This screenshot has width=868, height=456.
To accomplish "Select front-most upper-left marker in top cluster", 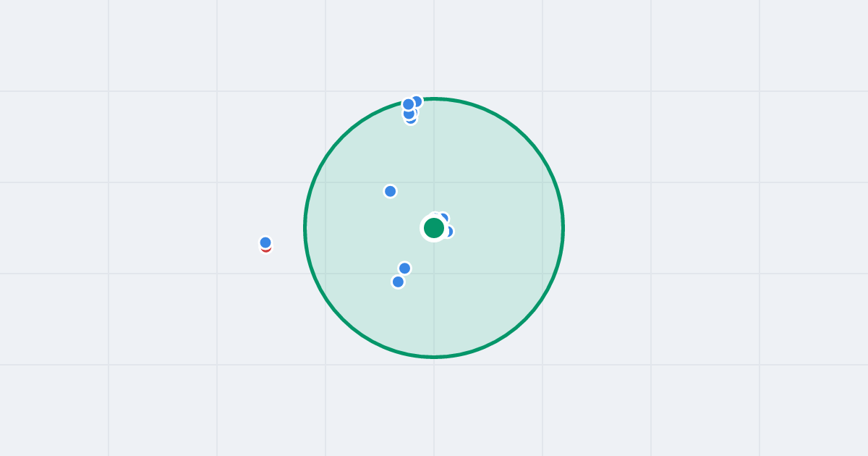I will [409, 104].
